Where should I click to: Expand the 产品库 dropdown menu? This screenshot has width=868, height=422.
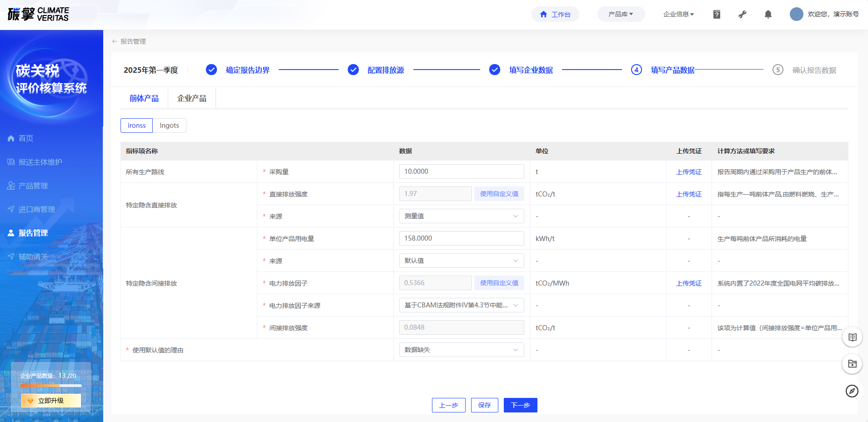621,14
